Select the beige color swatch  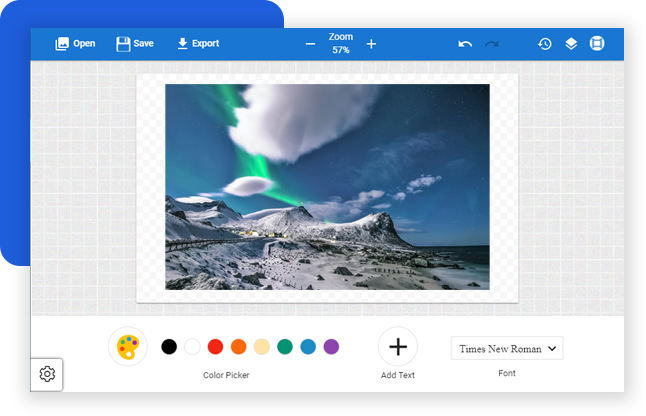pyautogui.click(x=262, y=347)
